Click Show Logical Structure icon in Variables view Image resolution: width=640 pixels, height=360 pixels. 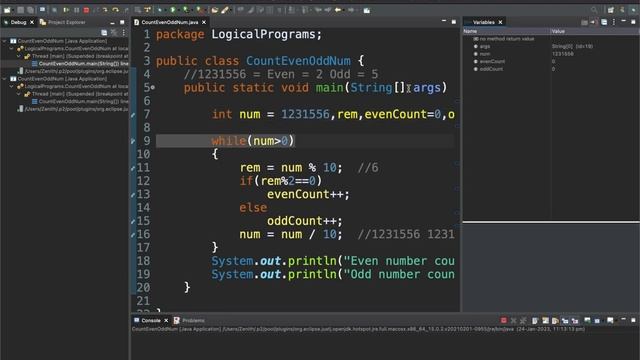tap(594, 22)
